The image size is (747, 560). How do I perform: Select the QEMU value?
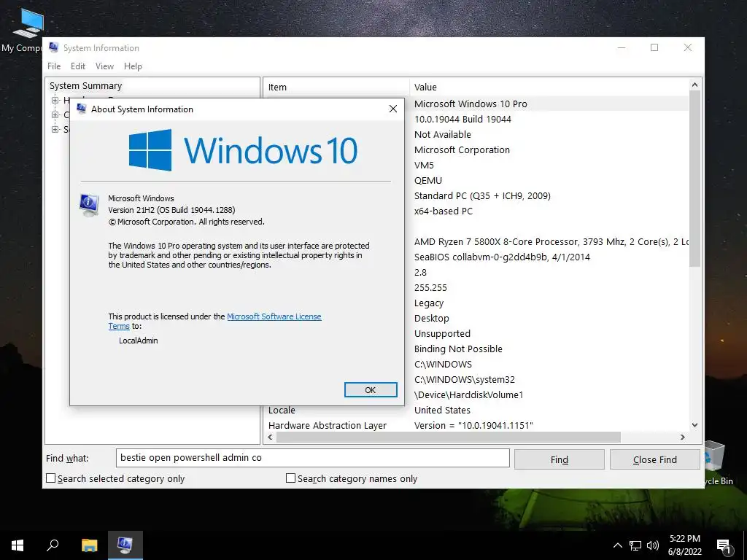click(x=428, y=181)
